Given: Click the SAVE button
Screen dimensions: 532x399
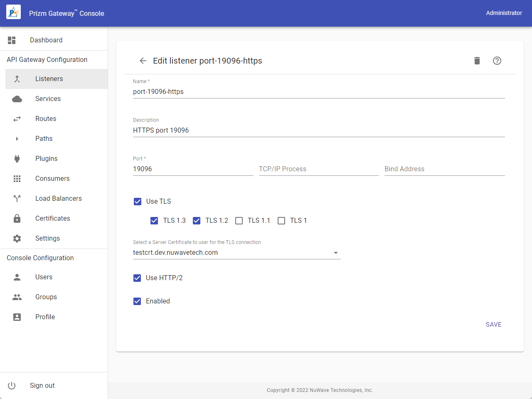Looking at the screenshot, I should point(493,325).
